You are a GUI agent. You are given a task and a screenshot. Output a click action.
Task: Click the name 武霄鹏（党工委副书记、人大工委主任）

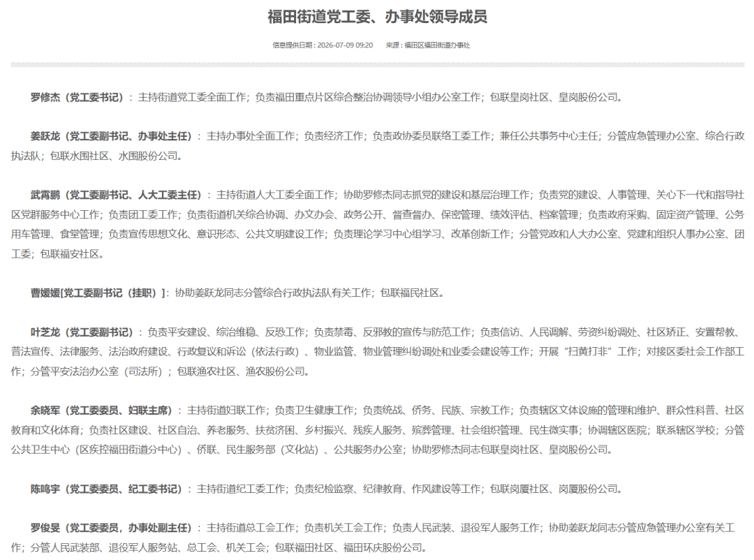[x=116, y=195]
